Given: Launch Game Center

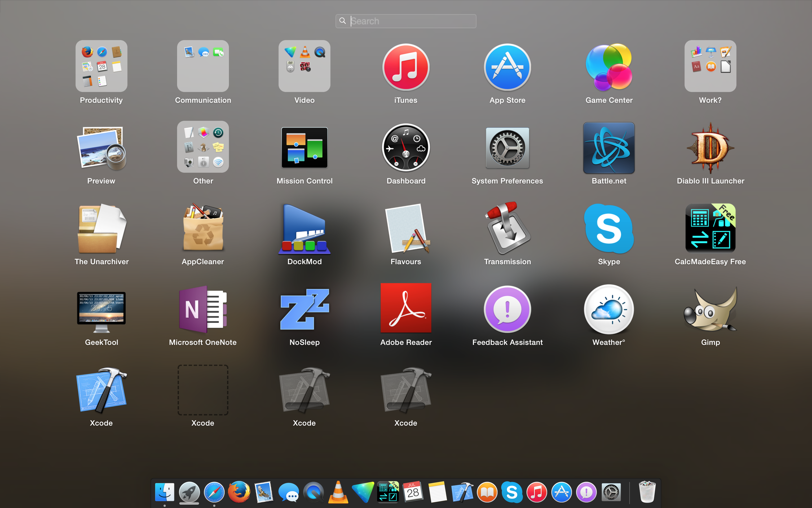Looking at the screenshot, I should coord(609,67).
